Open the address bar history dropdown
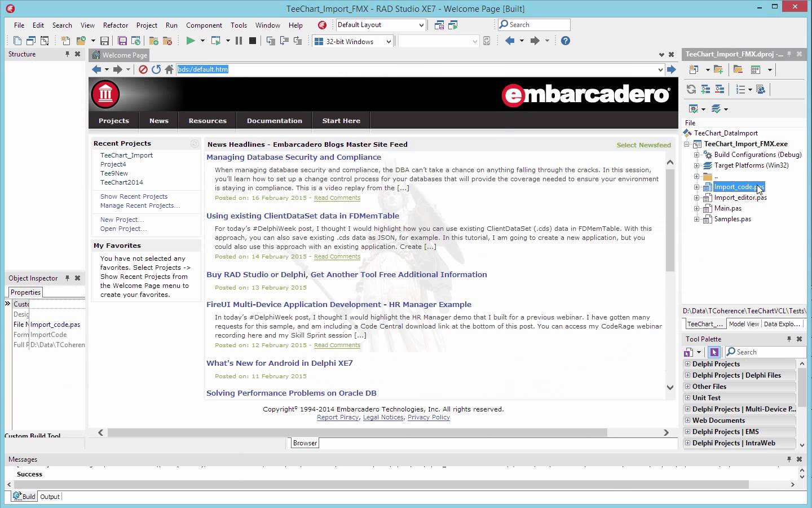 pyautogui.click(x=660, y=69)
